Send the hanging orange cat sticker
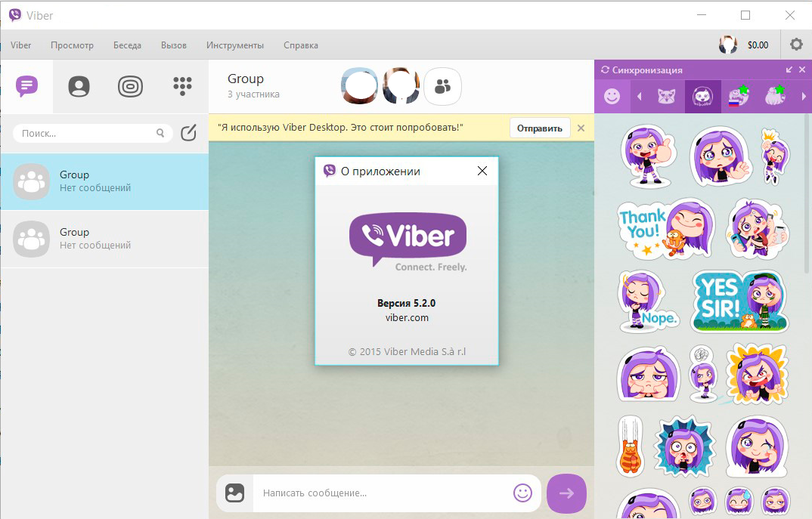 629,446
